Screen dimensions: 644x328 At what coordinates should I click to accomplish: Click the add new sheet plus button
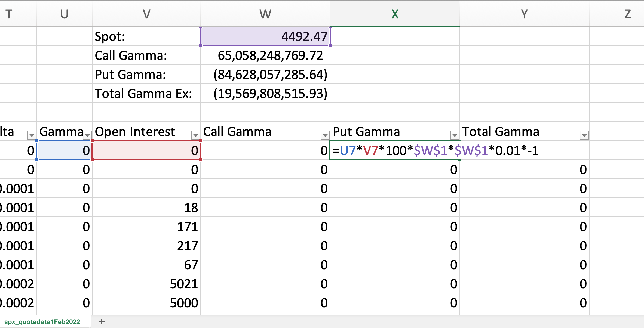[x=102, y=322]
